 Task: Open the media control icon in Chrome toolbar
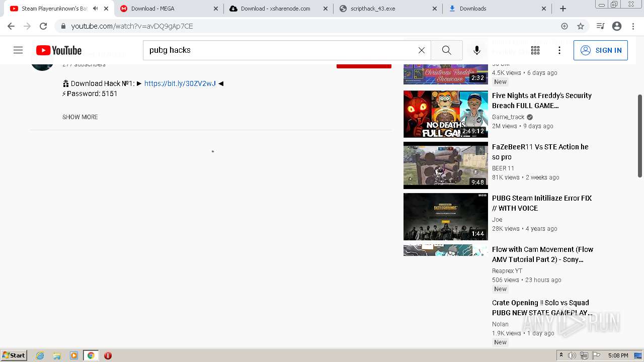point(600,26)
